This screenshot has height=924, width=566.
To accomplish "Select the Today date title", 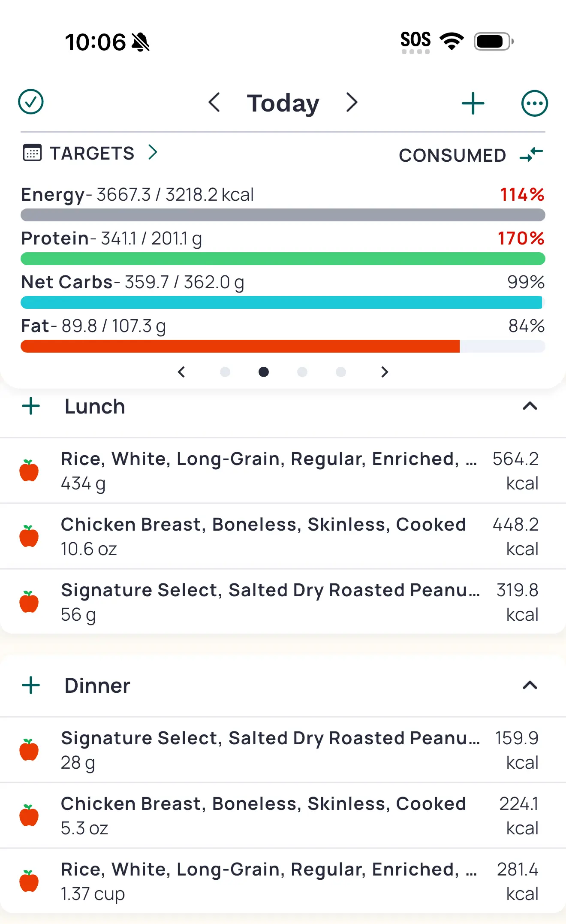I will point(283,103).
